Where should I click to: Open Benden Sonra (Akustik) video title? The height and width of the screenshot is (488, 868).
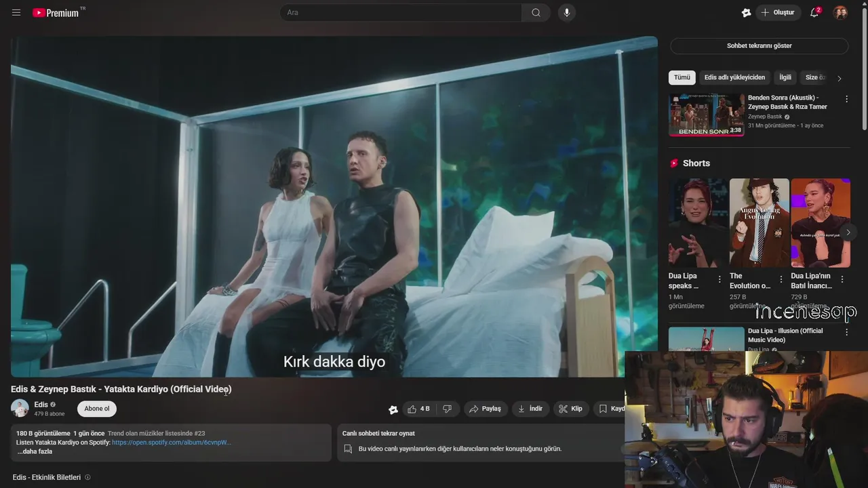click(787, 102)
